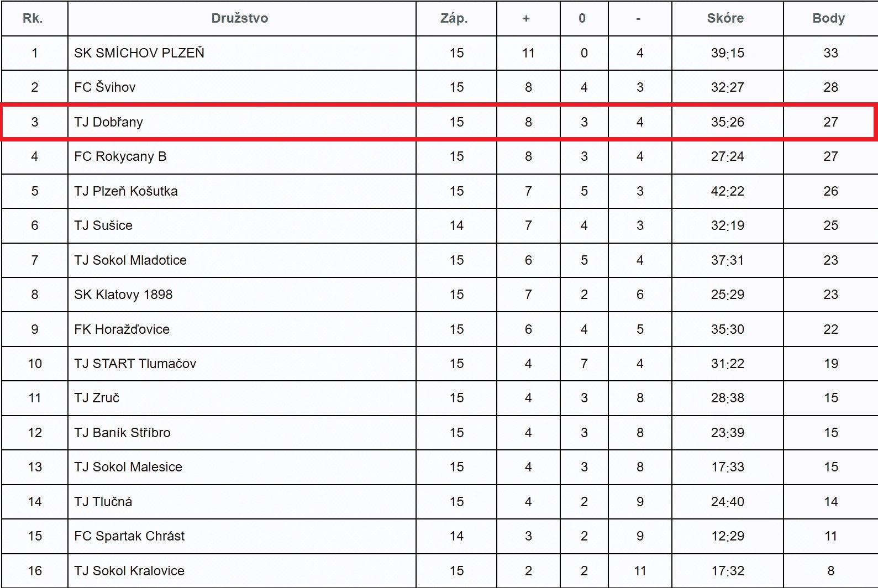878x588 pixels.
Task: Click the TJ Sušice team name
Action: (x=103, y=225)
